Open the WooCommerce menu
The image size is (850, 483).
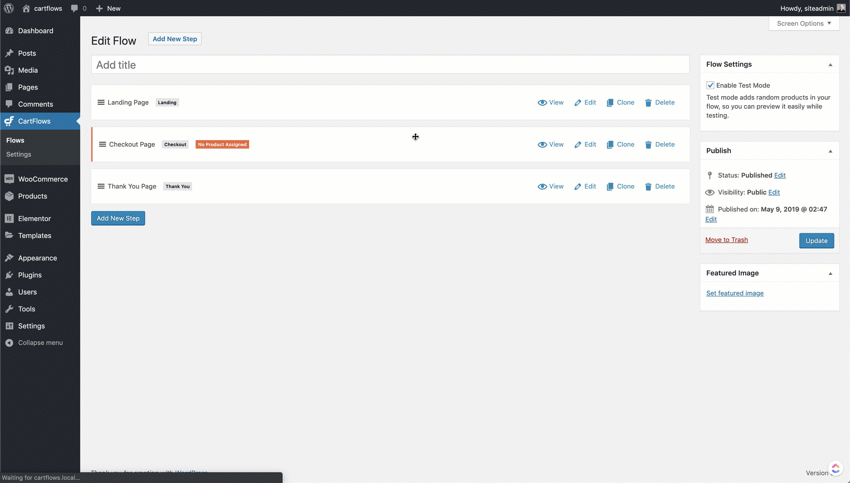(40, 179)
